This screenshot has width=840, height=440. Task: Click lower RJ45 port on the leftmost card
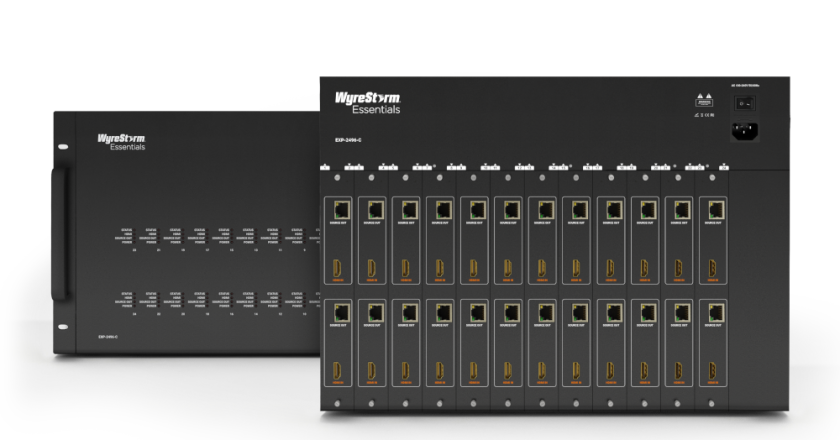tap(341, 312)
